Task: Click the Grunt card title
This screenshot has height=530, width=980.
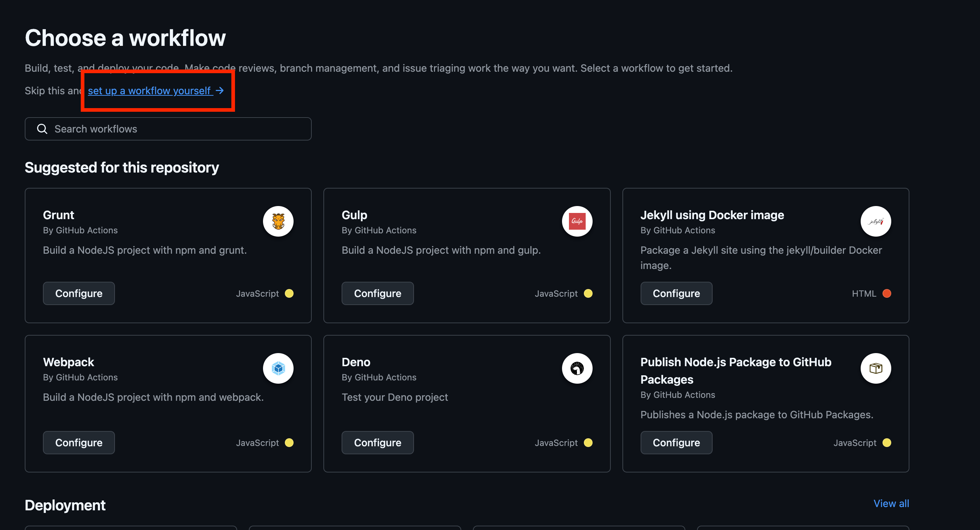Action: (59, 215)
